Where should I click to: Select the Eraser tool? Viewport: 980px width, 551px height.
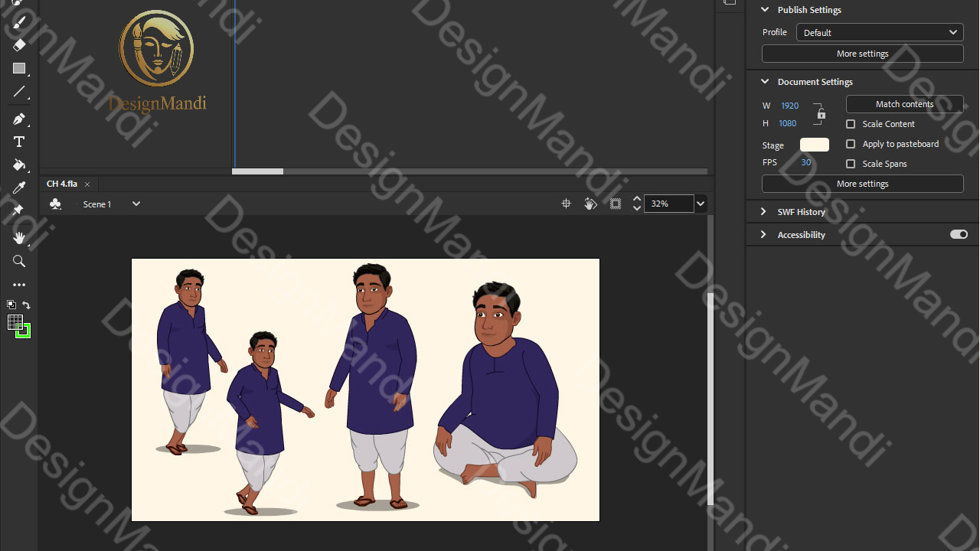pyautogui.click(x=19, y=45)
